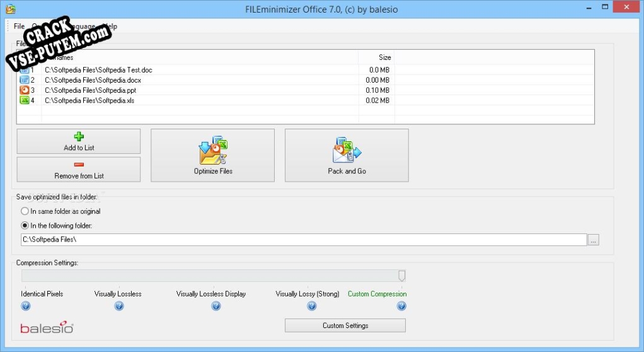Viewport: 644px width, 352px height.
Task: Click help icon under Visually Lossless
Action: pos(119,306)
